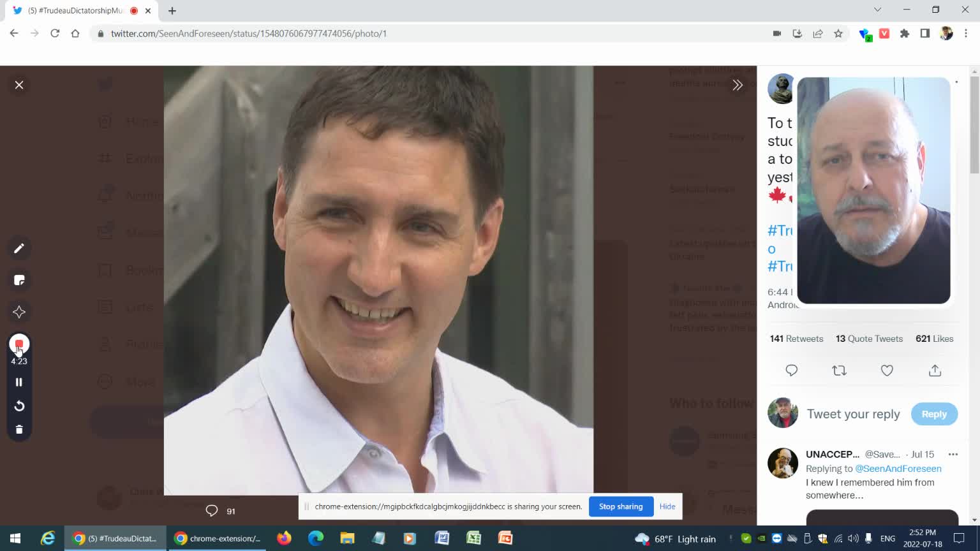Click the camera indicator in the address bar
The width and height of the screenshot is (980, 551).
[x=776, y=34]
